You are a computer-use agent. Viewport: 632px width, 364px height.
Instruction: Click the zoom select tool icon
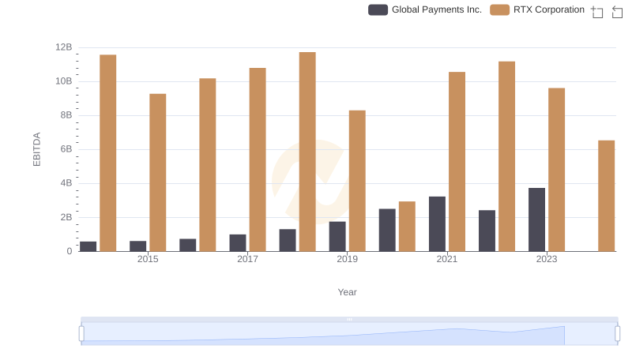[x=597, y=12]
